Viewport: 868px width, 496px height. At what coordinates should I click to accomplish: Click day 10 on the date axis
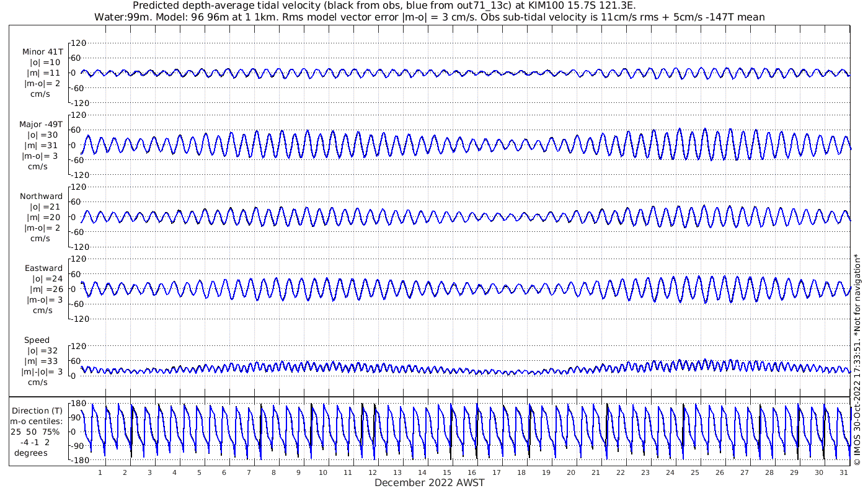click(x=323, y=472)
